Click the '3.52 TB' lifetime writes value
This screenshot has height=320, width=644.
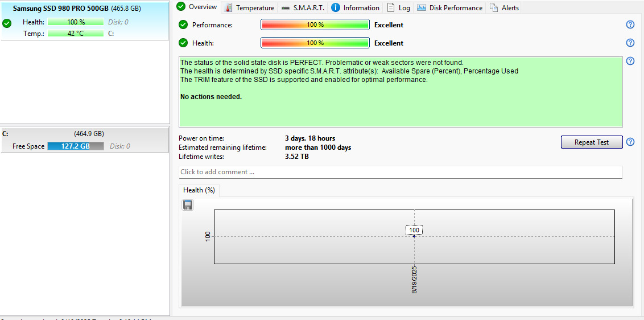point(297,156)
